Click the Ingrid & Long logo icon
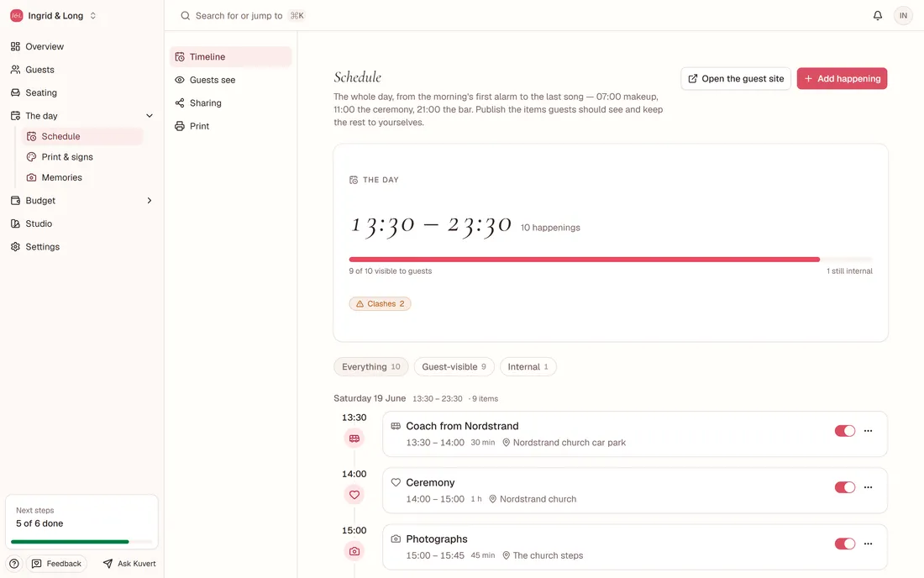 [17, 16]
